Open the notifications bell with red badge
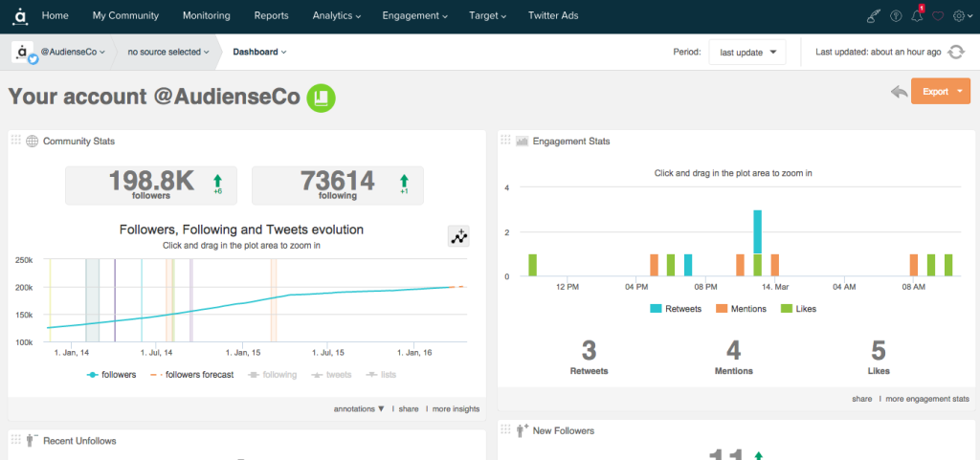 click(918, 15)
